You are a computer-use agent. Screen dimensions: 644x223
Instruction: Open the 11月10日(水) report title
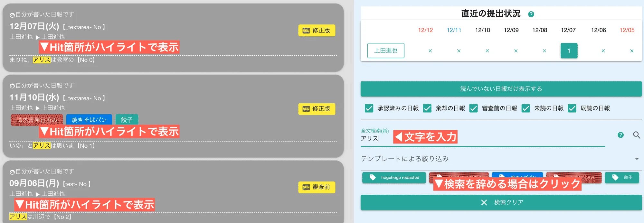[34, 98]
